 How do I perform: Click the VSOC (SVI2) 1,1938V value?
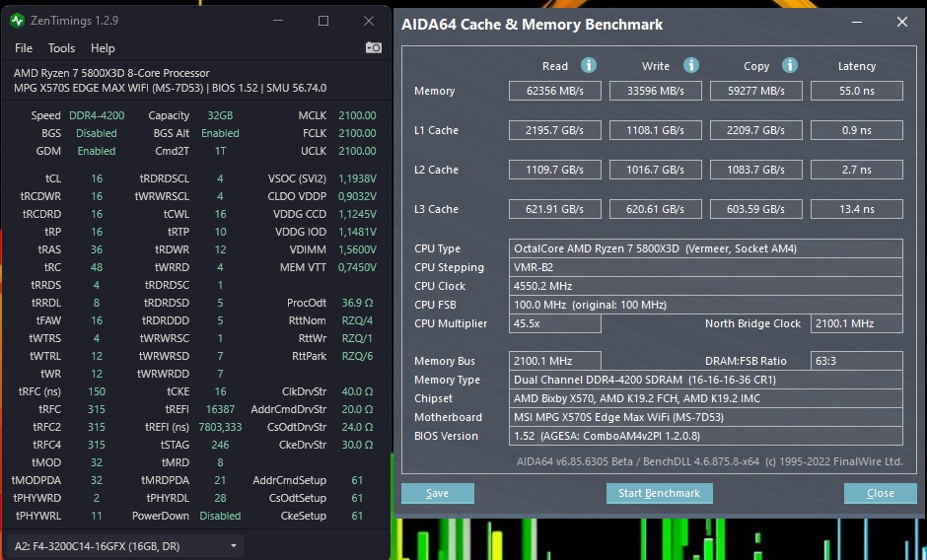357,178
